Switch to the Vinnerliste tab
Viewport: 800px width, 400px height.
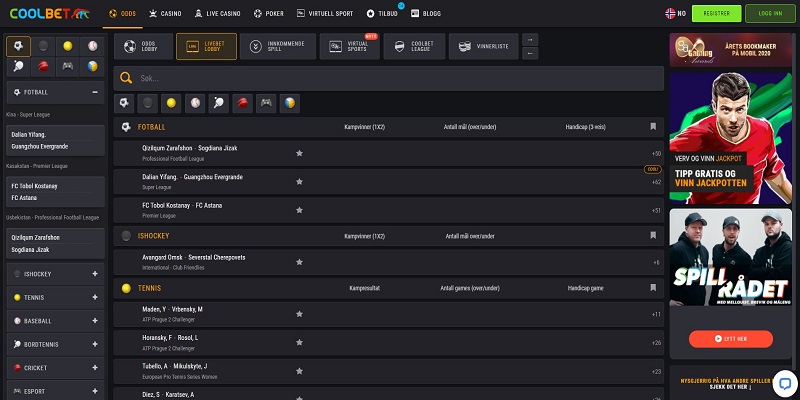484,46
